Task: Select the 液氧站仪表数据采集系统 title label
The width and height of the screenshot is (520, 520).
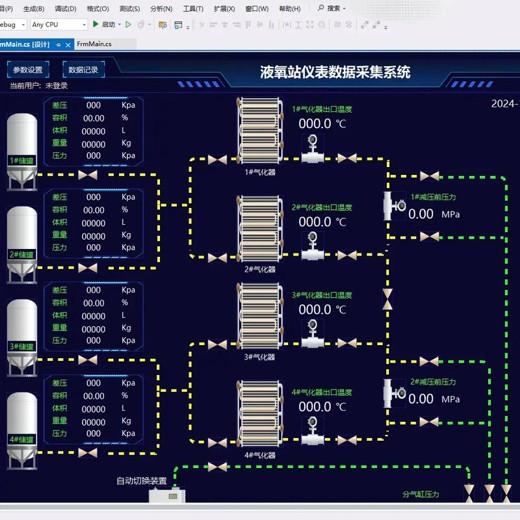Action: tap(335, 72)
